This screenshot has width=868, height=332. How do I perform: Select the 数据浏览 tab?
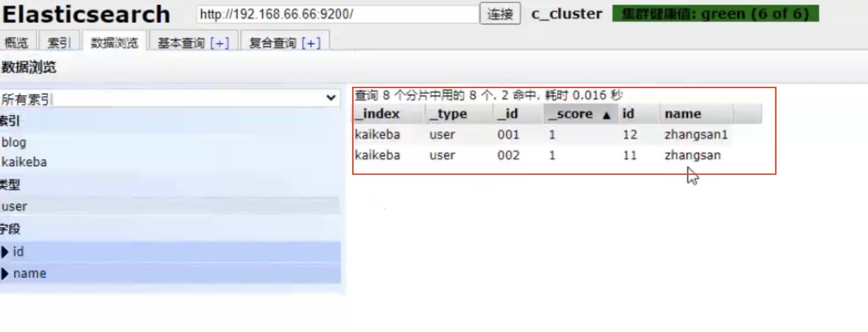[115, 42]
